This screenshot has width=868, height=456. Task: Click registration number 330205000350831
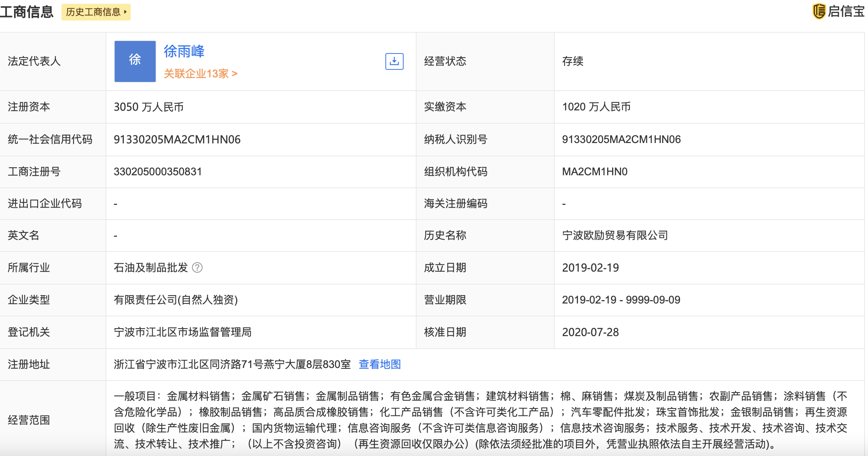[x=158, y=172]
